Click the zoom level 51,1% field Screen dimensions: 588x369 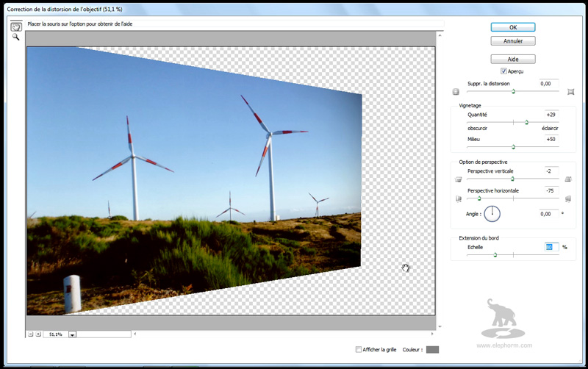tap(56, 334)
